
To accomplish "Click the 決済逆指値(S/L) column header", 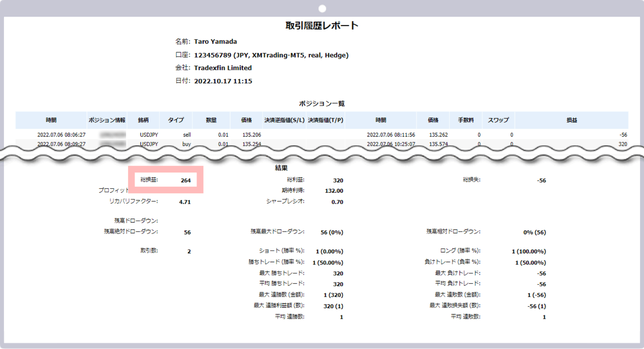I will tap(283, 120).
